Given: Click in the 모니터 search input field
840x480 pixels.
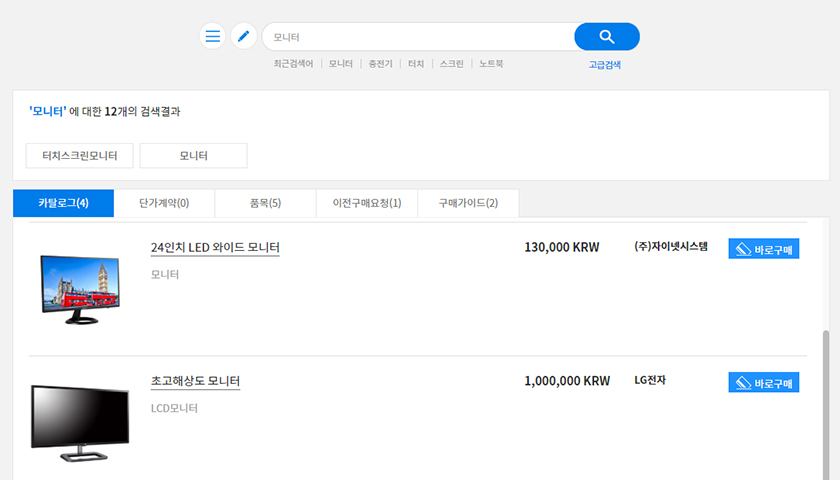Looking at the screenshot, I should click(x=418, y=36).
